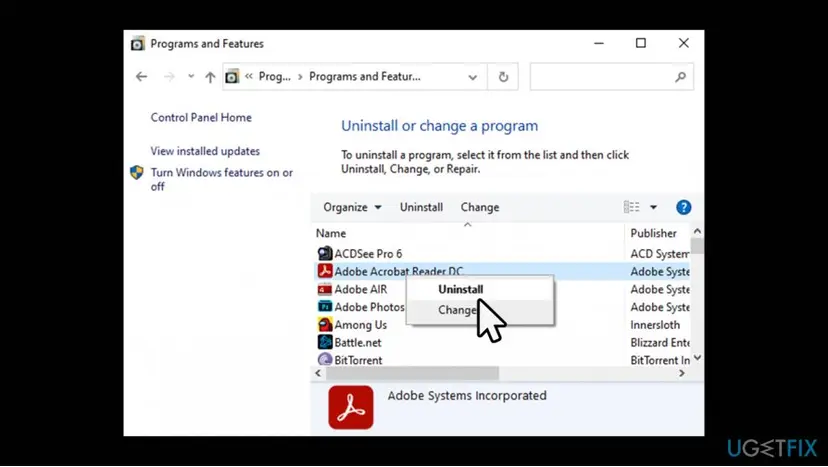Open View installed updates link
Screen dimensions: 828x467
[x=205, y=151]
